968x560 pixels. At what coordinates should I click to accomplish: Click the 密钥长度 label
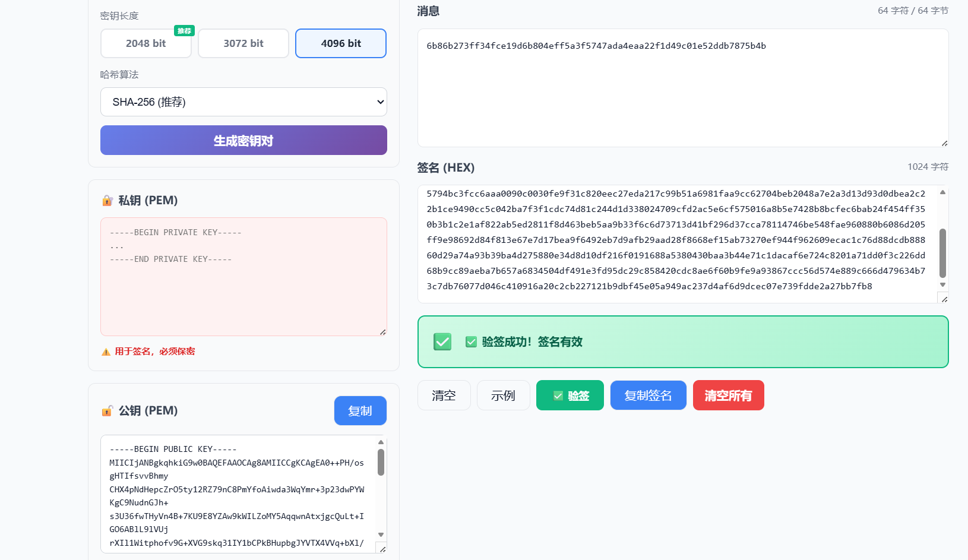coord(119,16)
